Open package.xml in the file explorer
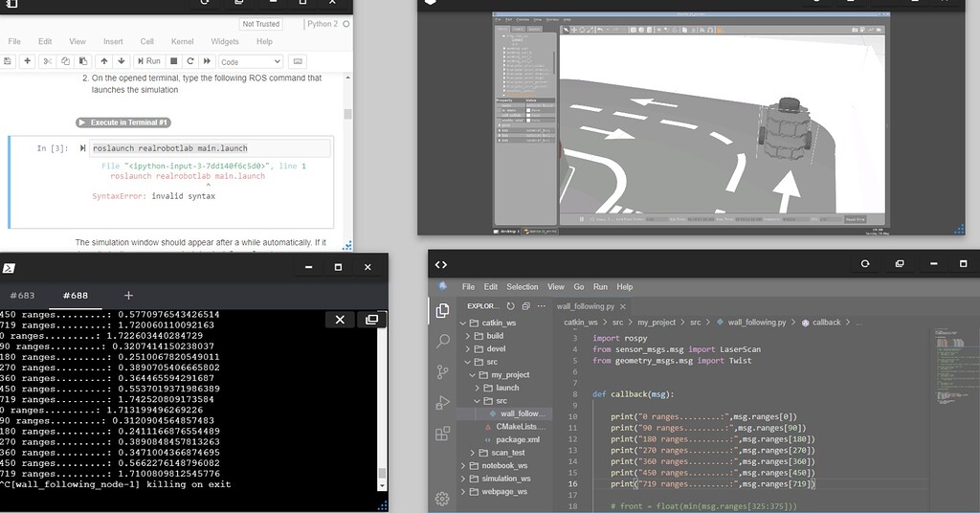 pos(517,439)
